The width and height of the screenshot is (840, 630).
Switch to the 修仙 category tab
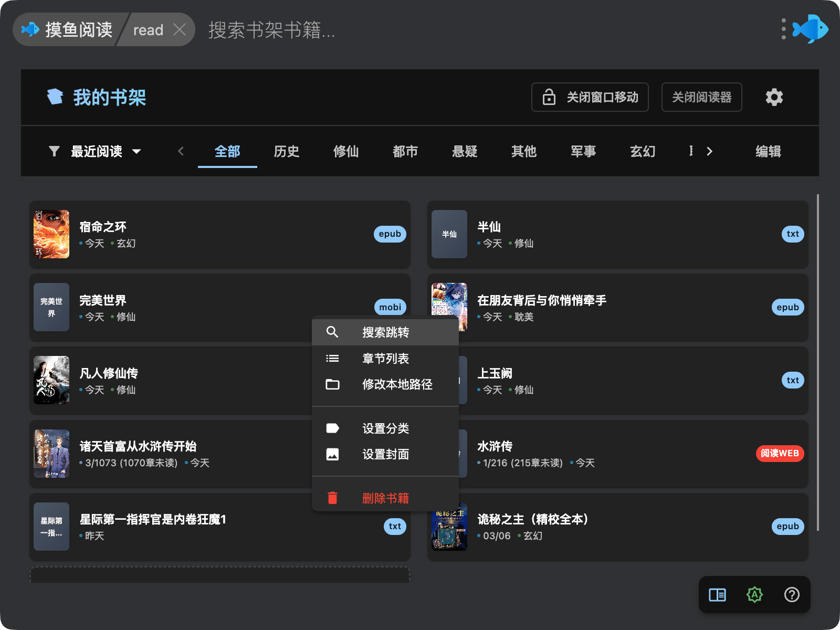346,151
